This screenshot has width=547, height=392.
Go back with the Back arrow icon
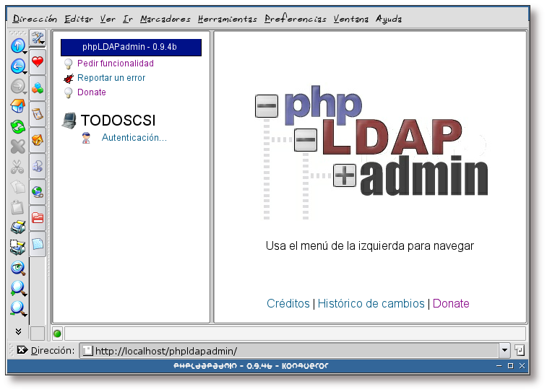coord(17,67)
